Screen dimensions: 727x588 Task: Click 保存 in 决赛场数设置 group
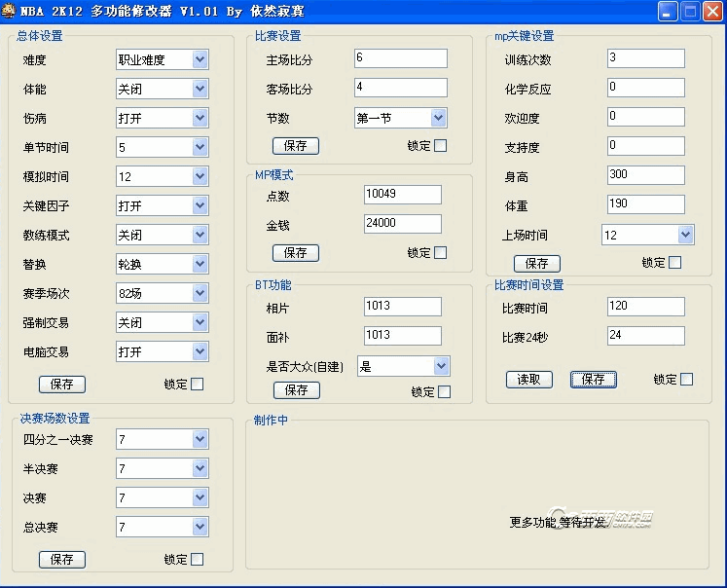(x=62, y=560)
